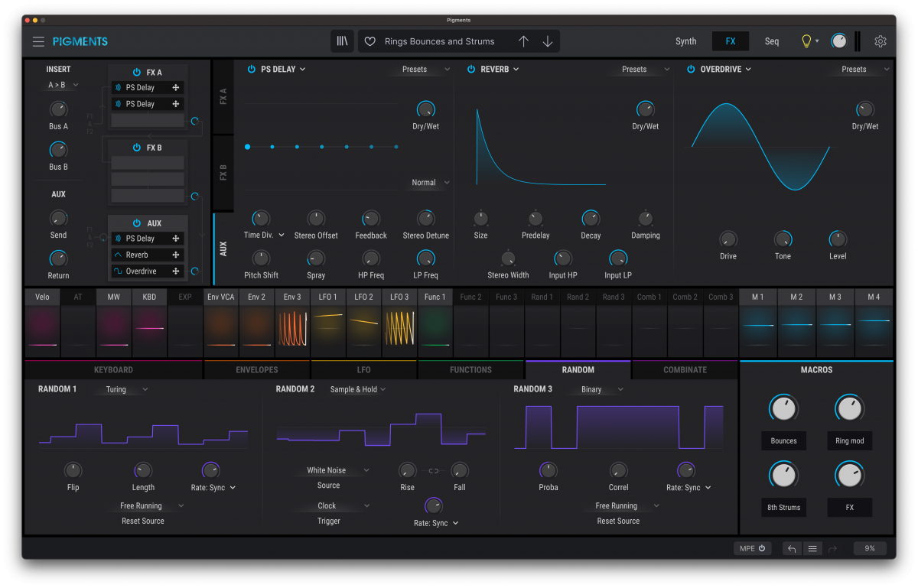The image size is (918, 588).
Task: Toggle the FX A bus power button
Action: (137, 72)
